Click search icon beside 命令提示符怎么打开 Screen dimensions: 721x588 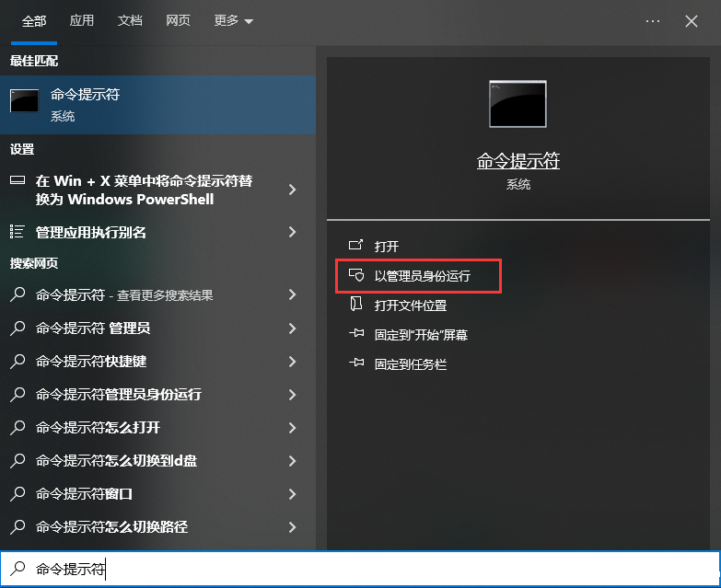17,427
